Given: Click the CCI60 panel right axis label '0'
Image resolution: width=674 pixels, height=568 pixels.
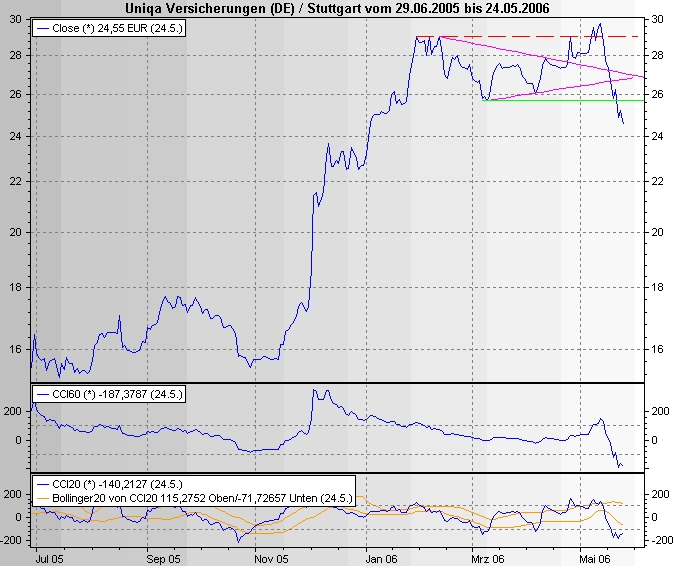Looking at the screenshot, I should click(x=654, y=440).
